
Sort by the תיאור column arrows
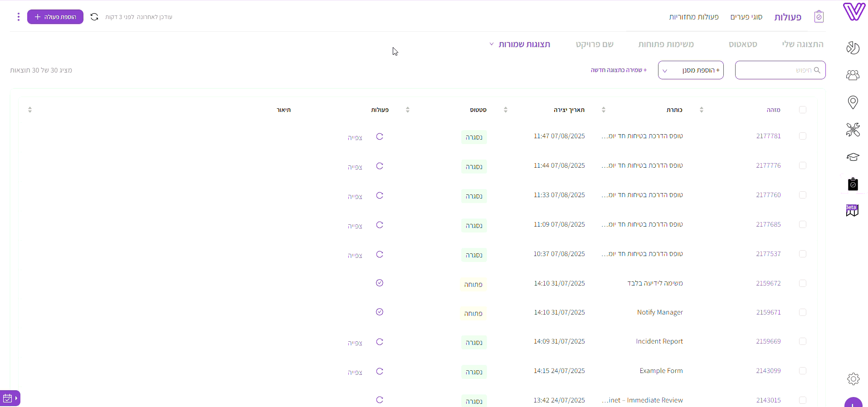[x=30, y=110]
